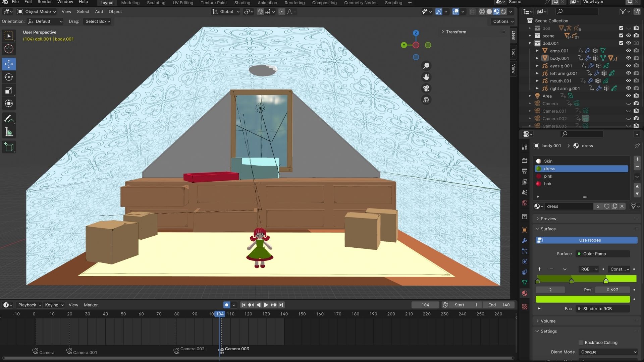Open the Object Mode dropdown
The height and width of the screenshot is (362, 644).
36,11
